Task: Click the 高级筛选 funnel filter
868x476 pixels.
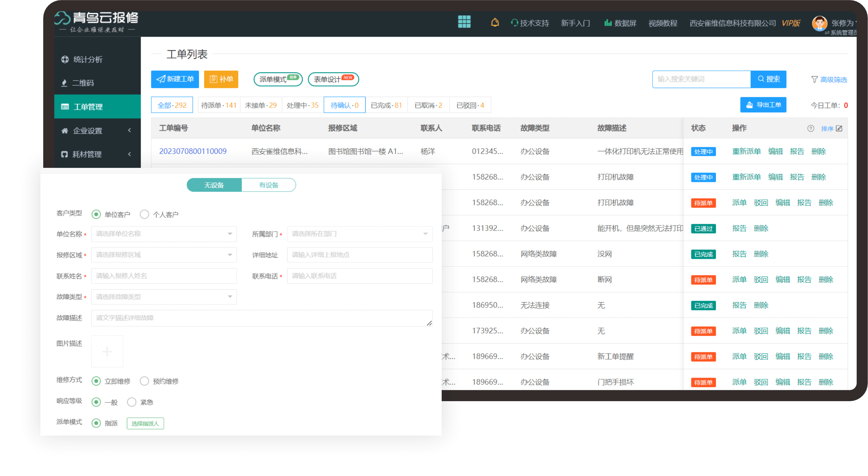Action: [829, 80]
